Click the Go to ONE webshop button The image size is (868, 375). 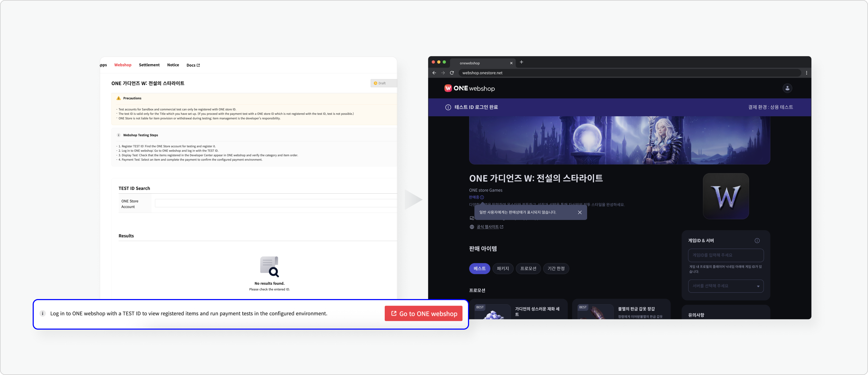pos(423,314)
